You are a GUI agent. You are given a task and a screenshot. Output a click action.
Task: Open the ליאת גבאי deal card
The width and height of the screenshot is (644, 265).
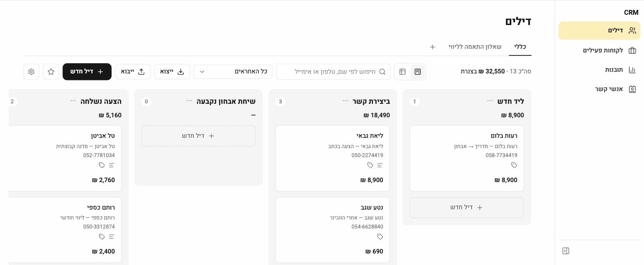coord(333,158)
